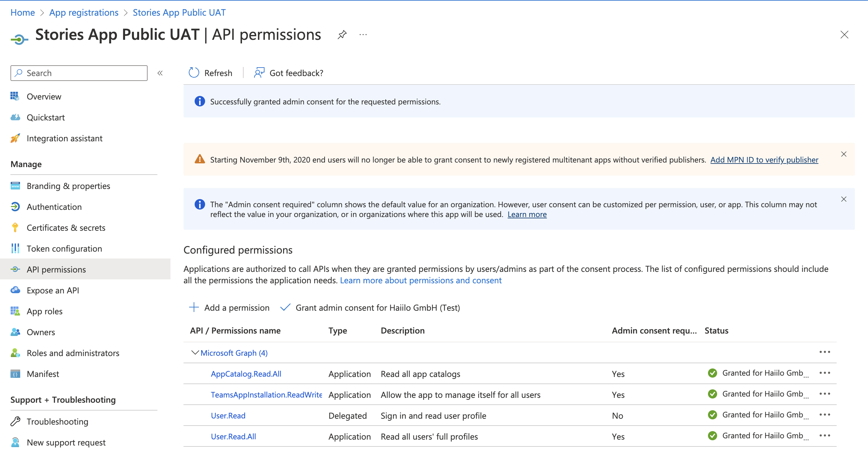The image size is (868, 468).
Task: Open ellipsis menu for User.Read.All row
Action: (x=825, y=435)
